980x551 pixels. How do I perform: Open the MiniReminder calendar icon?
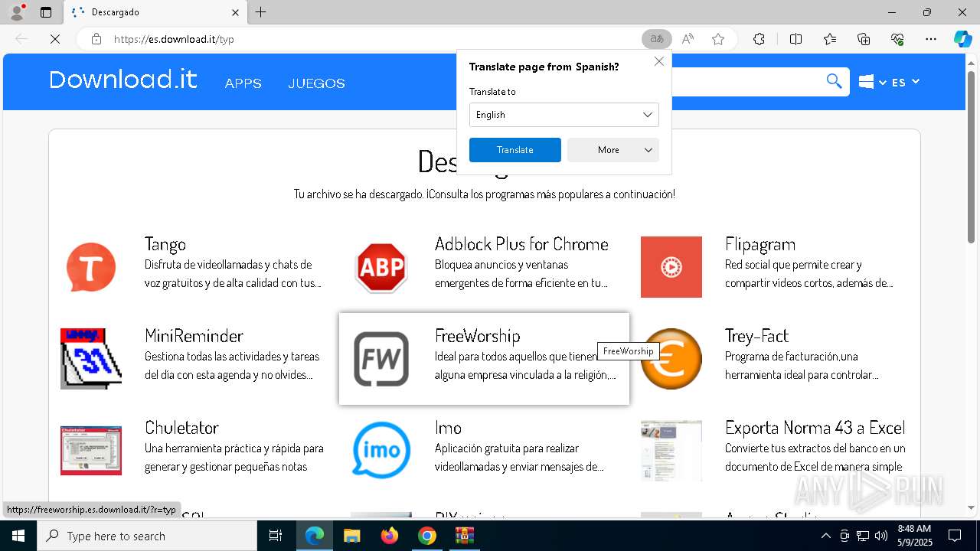(x=91, y=359)
